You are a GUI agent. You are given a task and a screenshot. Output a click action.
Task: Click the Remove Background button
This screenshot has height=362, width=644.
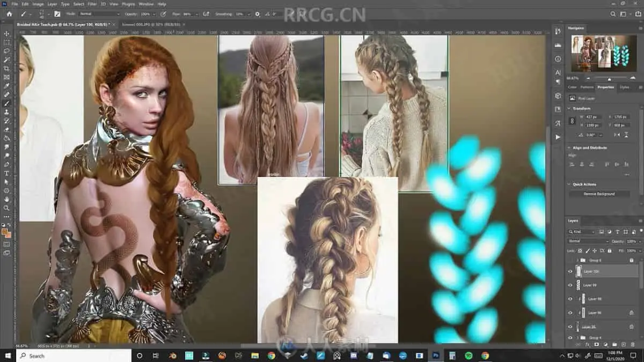(599, 194)
